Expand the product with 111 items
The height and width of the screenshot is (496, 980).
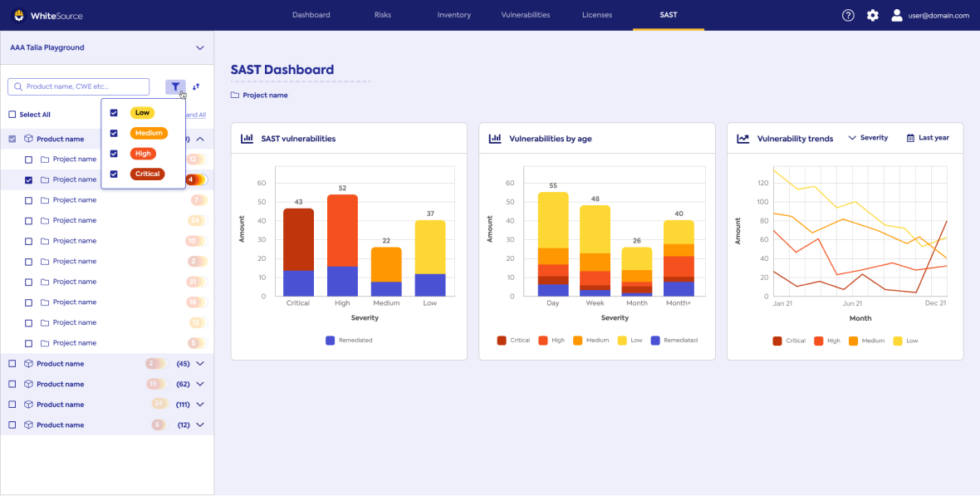pyautogui.click(x=199, y=405)
